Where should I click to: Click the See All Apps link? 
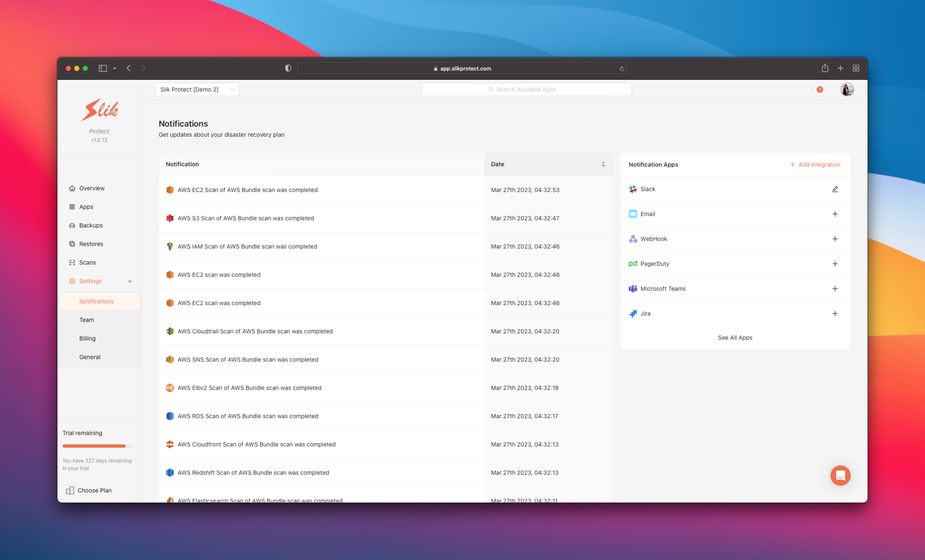[735, 337]
